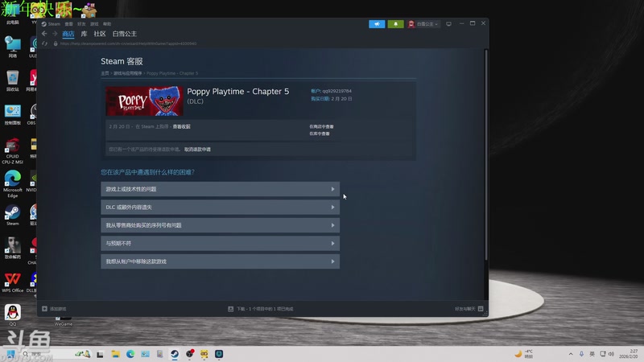Viewport: 644px width, 362px height.
Task: Reload the Steam help page
Action: pos(44,43)
